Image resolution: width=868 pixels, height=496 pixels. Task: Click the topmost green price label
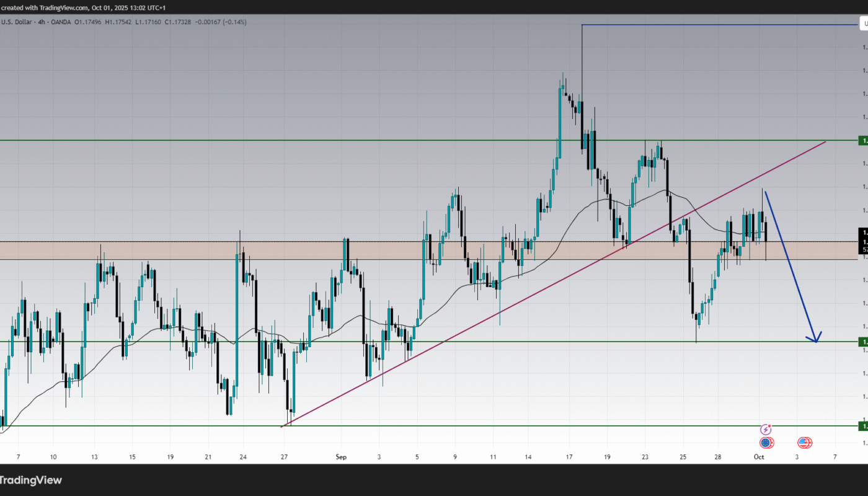coord(862,141)
